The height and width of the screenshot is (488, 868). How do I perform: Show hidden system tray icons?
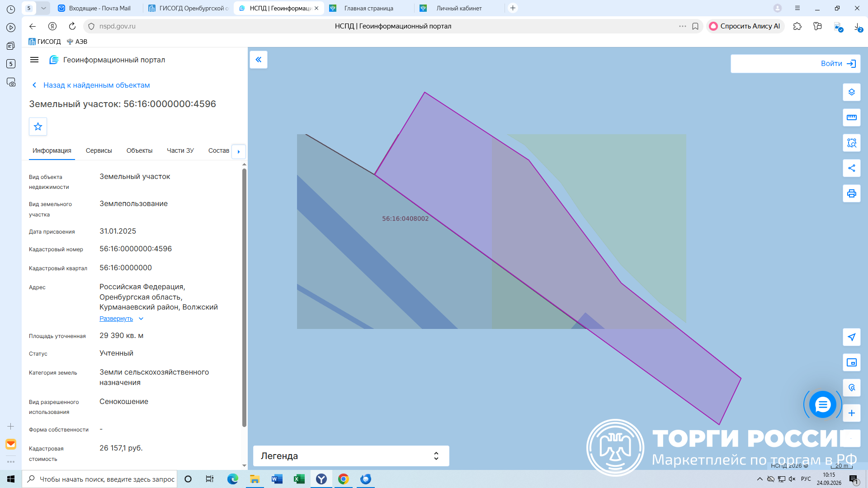point(760,479)
